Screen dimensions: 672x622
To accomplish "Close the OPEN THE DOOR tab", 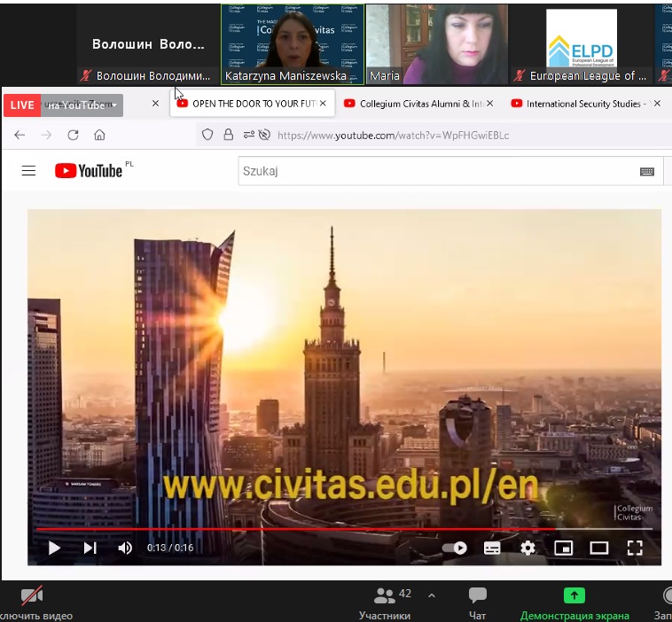I will pos(323,104).
